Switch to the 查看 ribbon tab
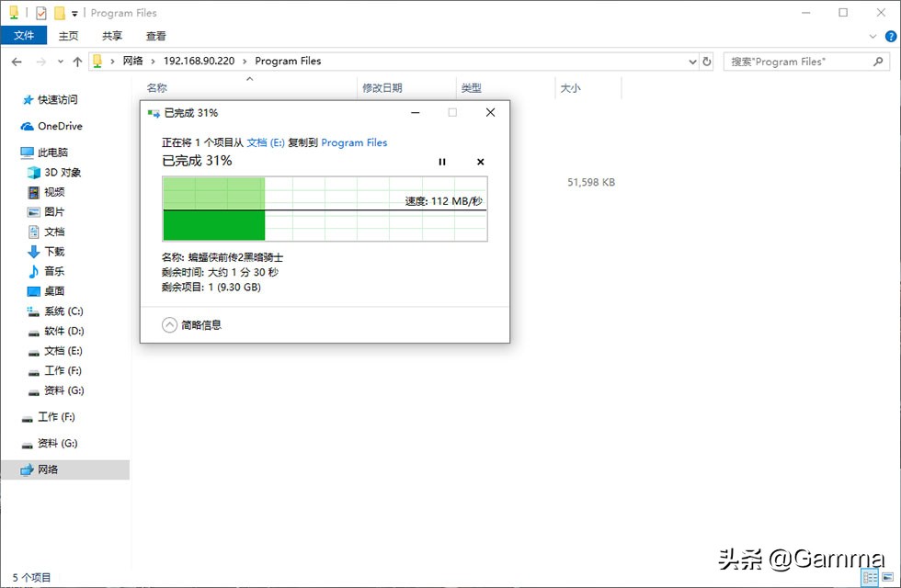This screenshot has width=901, height=588. tap(154, 36)
